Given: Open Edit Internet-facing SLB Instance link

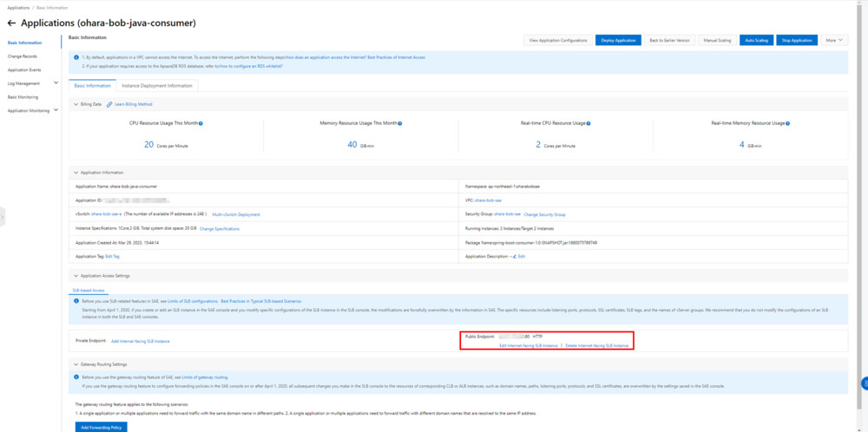Looking at the screenshot, I should click(528, 345).
